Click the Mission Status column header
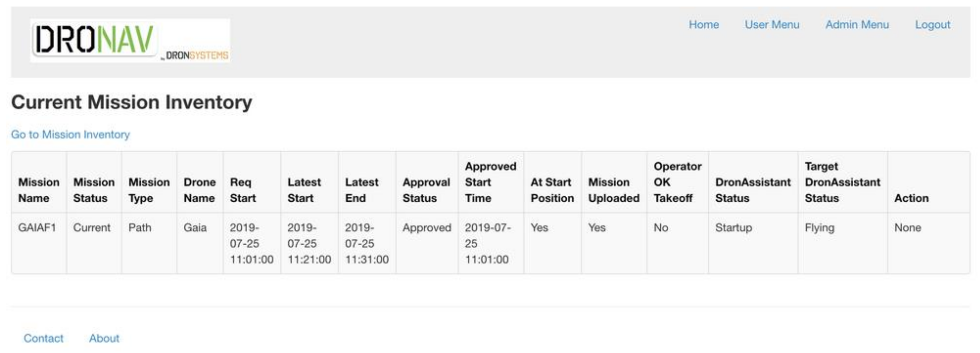 (x=93, y=190)
